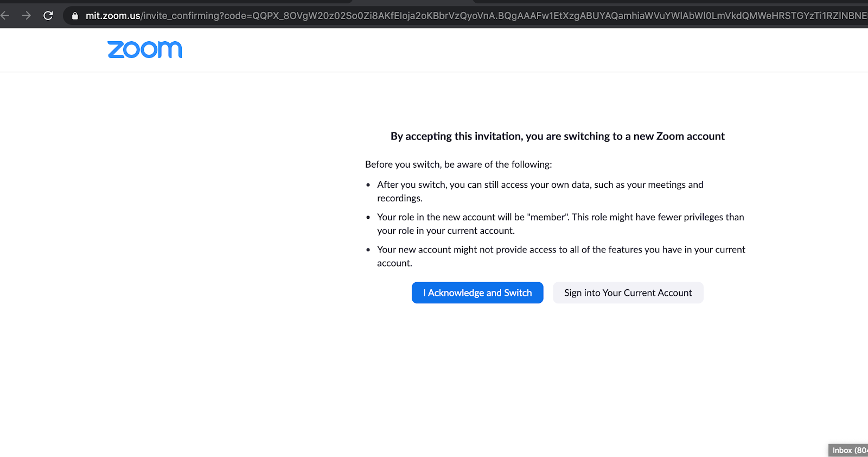Screen dimensions: 868x457
Task: Click bullet about accessing your own data
Action: [540, 191]
